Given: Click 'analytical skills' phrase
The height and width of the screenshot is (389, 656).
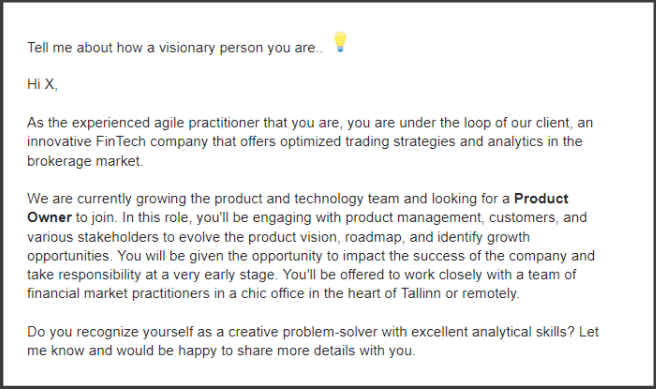Looking at the screenshot, I should pos(520,332).
